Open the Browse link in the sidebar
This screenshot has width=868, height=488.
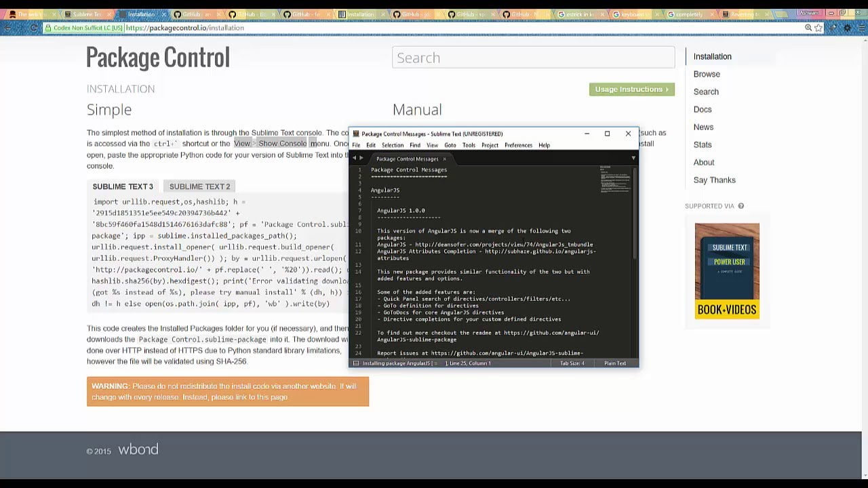707,74
